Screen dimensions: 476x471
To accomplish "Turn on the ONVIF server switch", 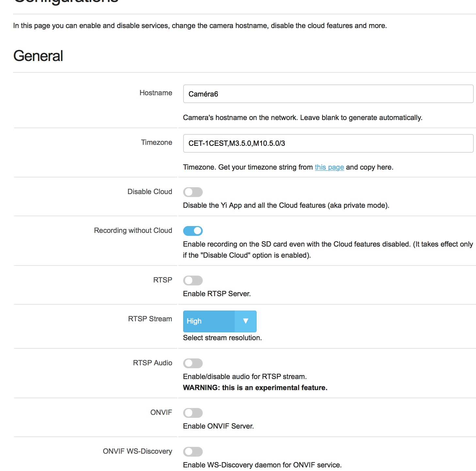I will click(x=193, y=413).
